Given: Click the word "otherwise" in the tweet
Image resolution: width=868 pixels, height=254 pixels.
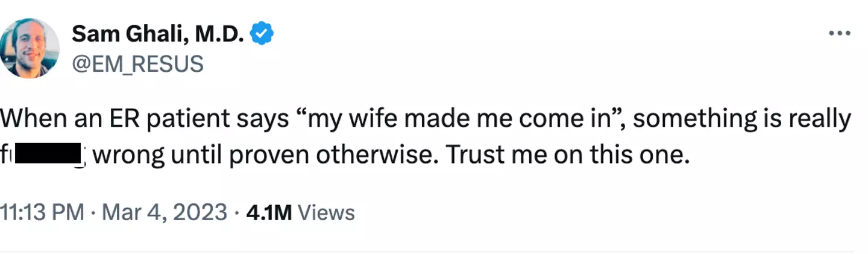Looking at the screenshot, I should pyautogui.click(x=386, y=156).
